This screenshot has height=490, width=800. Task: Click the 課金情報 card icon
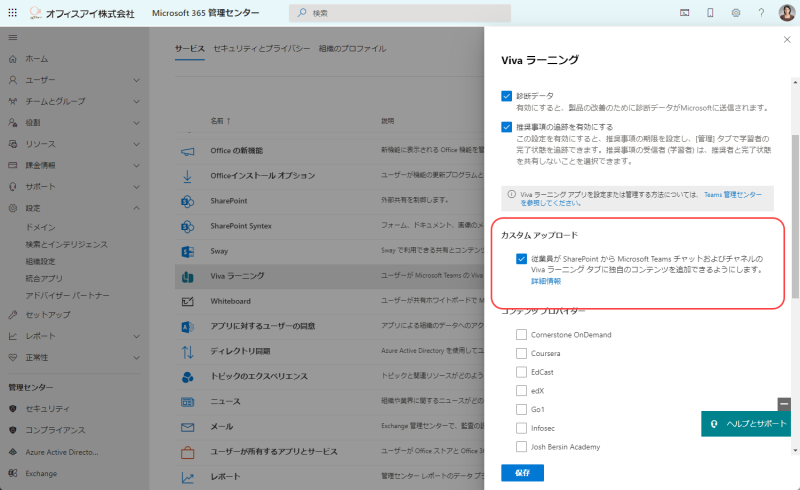click(x=13, y=165)
